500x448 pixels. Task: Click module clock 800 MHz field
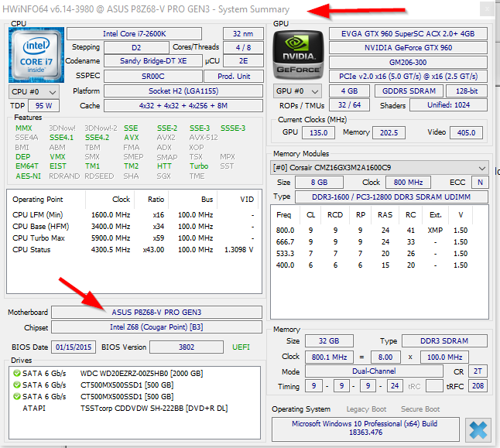[x=408, y=183]
